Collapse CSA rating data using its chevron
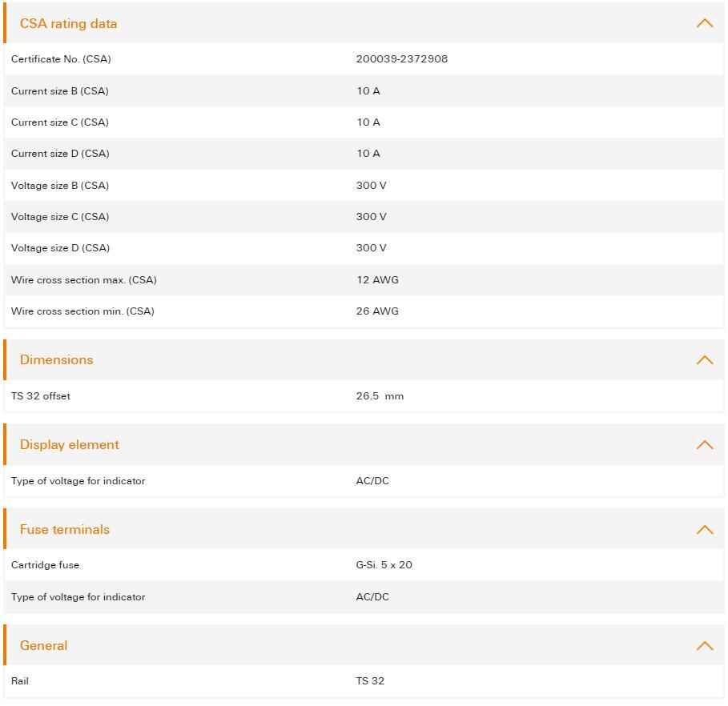 click(x=704, y=23)
